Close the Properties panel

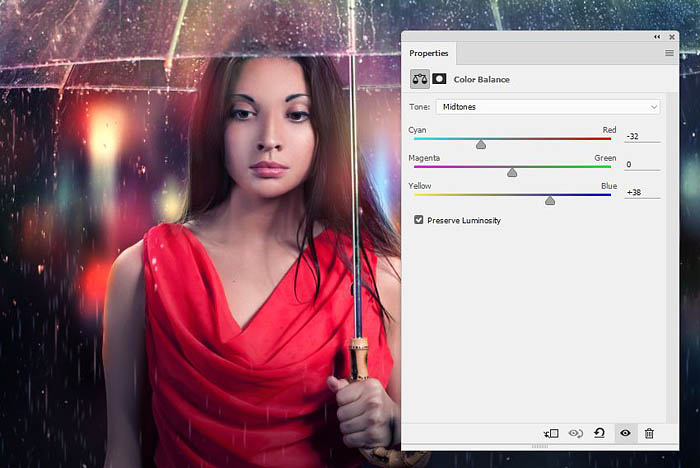click(x=671, y=37)
